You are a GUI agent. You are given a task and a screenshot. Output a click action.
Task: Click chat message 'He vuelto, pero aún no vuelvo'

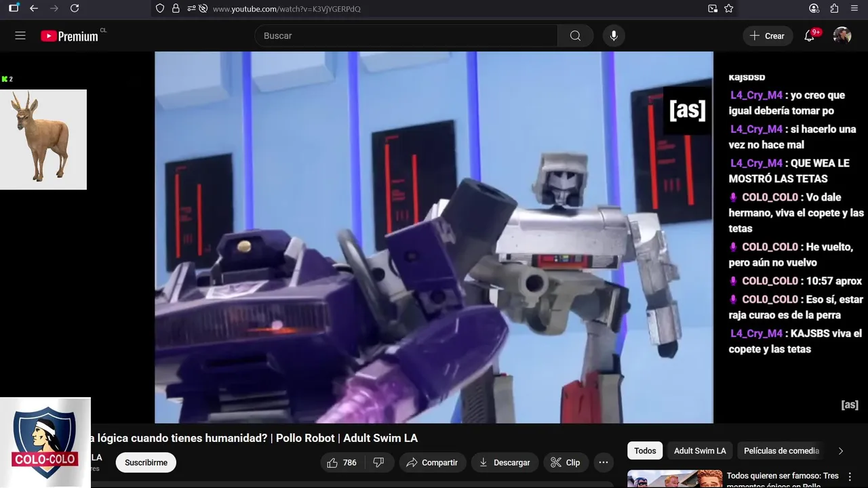pos(791,254)
